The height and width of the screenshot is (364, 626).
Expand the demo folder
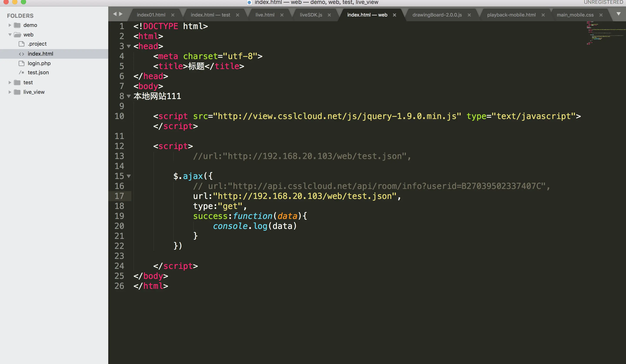coord(10,25)
